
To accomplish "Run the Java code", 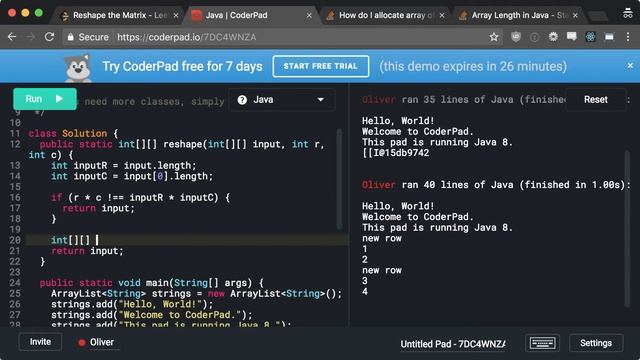I will pos(44,99).
